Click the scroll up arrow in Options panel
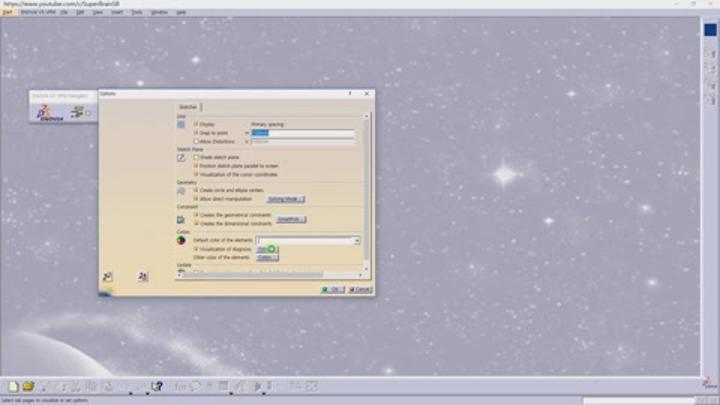 (x=366, y=116)
